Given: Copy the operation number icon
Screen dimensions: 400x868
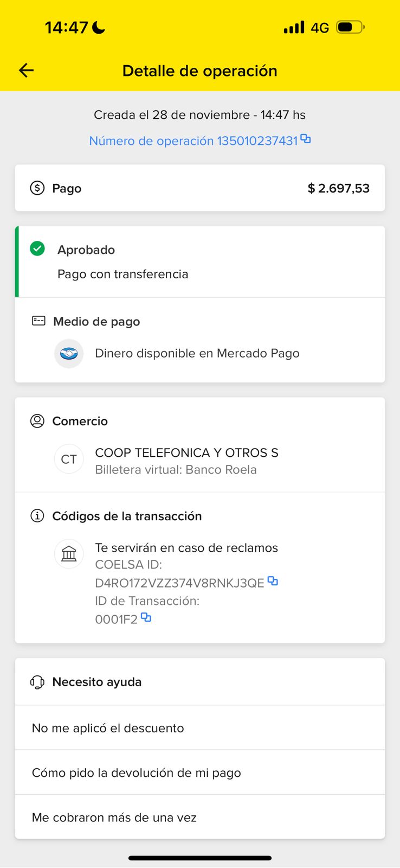Looking at the screenshot, I should pos(306,139).
